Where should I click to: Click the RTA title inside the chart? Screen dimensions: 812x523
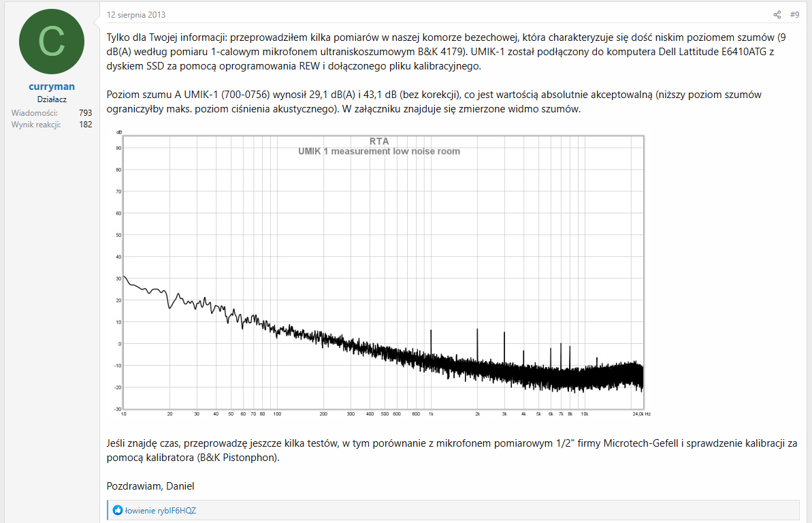point(379,141)
